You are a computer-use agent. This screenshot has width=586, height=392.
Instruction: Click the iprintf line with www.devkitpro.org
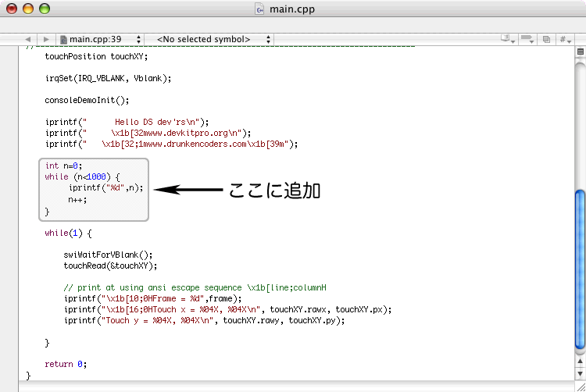[148, 133]
